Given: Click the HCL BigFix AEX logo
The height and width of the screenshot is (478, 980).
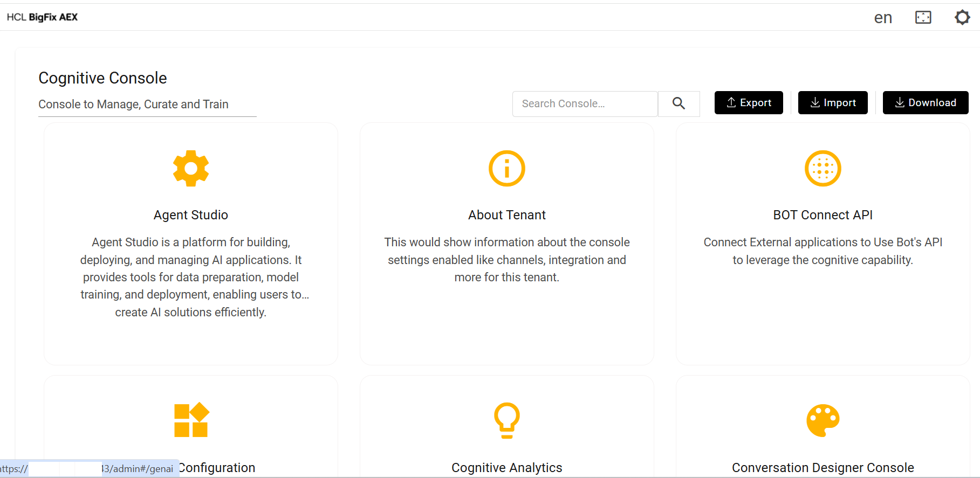Looking at the screenshot, I should tap(42, 17).
